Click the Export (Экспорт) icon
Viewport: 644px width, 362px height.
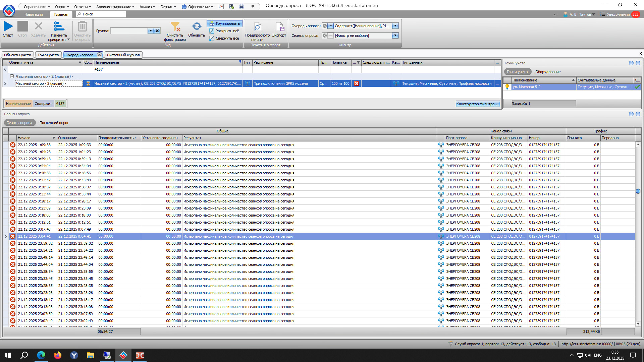click(x=279, y=26)
